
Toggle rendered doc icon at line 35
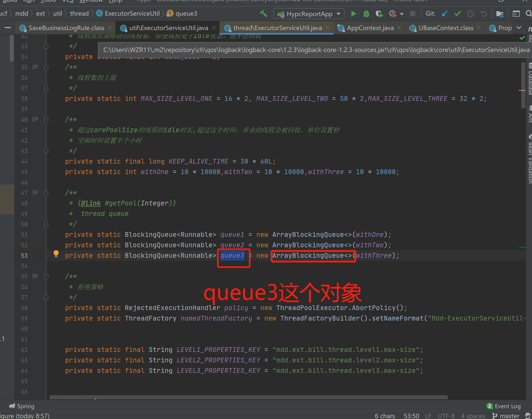coord(35,67)
